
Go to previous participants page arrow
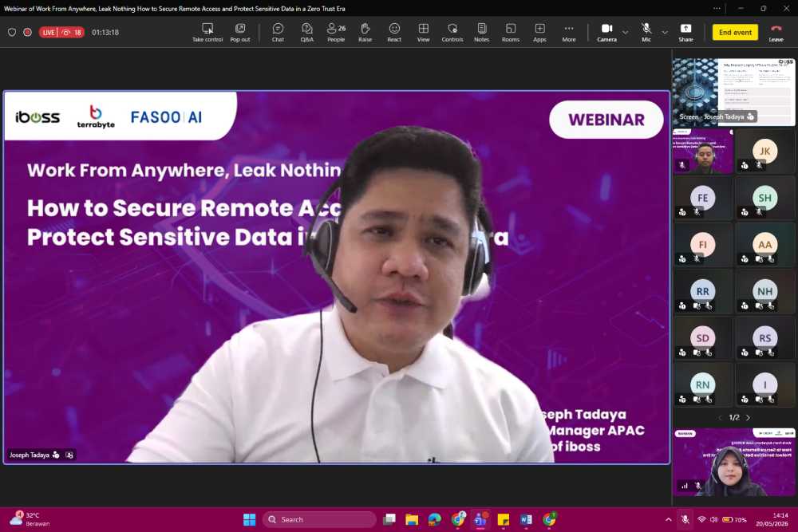(720, 418)
